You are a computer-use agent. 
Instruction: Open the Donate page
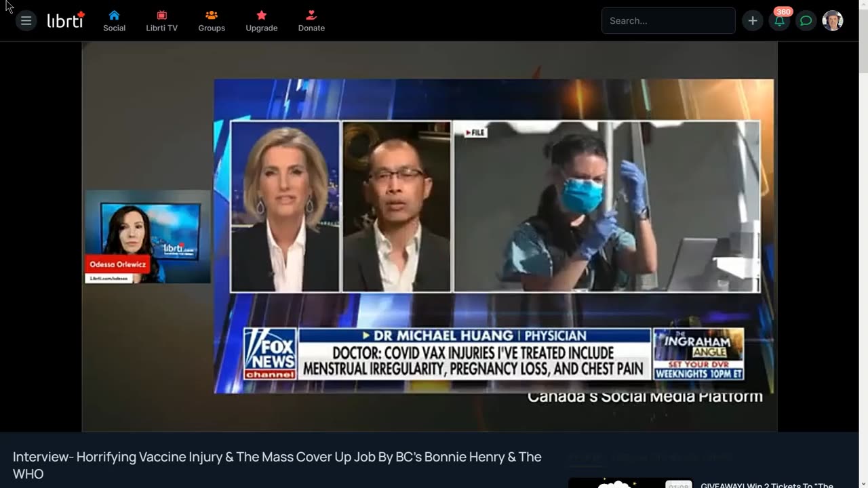(x=311, y=21)
